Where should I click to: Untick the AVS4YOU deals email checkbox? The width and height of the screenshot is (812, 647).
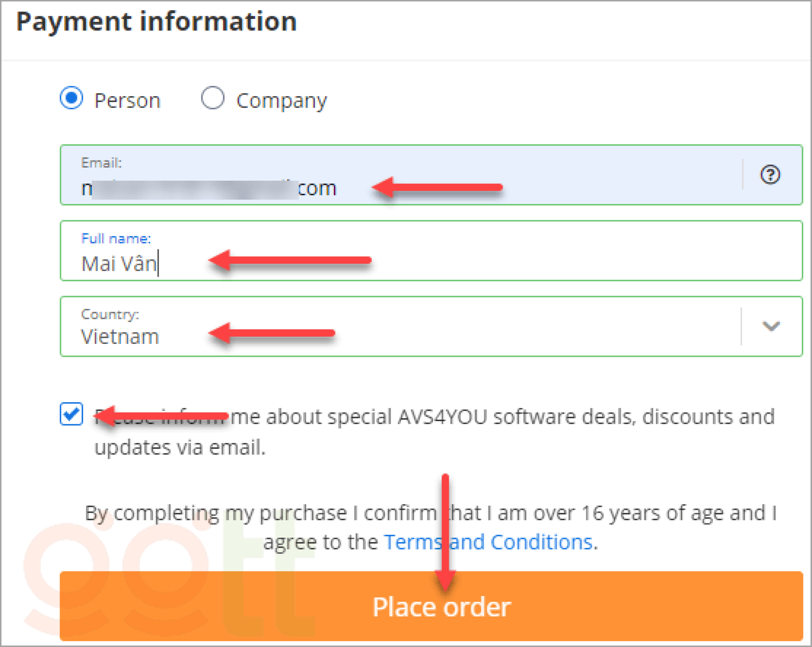click(72, 414)
